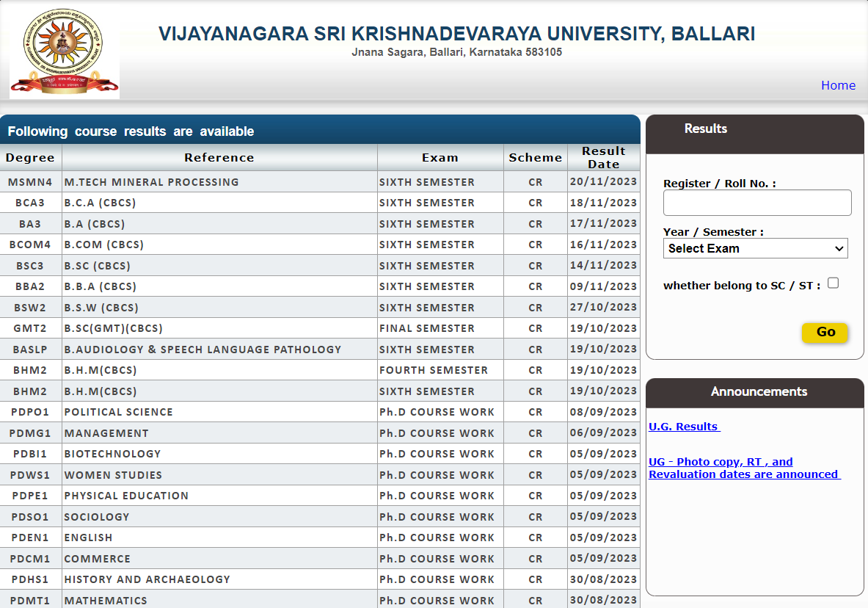Click the BCOM4 degree code
The image size is (868, 608).
coord(30,245)
